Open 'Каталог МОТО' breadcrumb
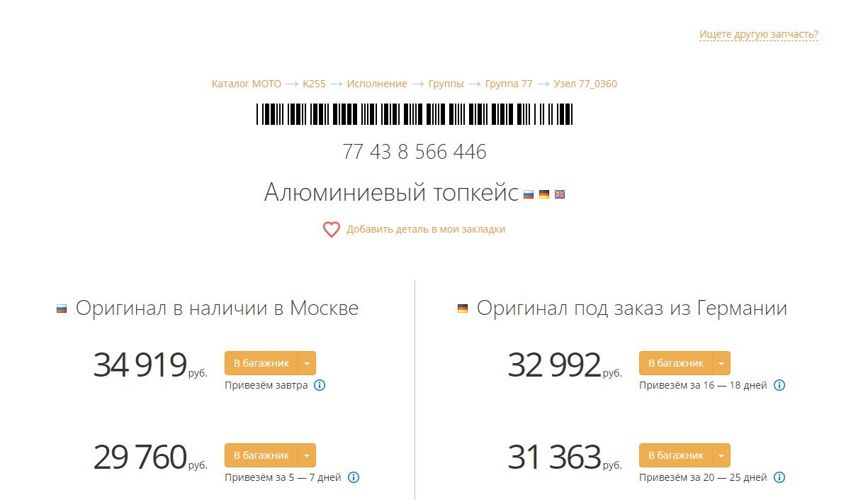Viewport: 868px width, 500px height. 247,84
